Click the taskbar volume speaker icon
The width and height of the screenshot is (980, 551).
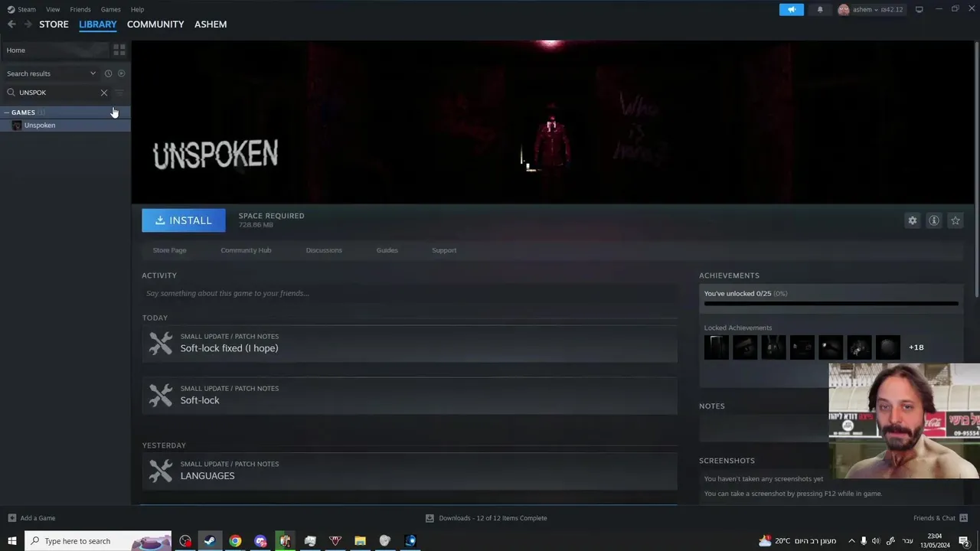click(x=876, y=541)
